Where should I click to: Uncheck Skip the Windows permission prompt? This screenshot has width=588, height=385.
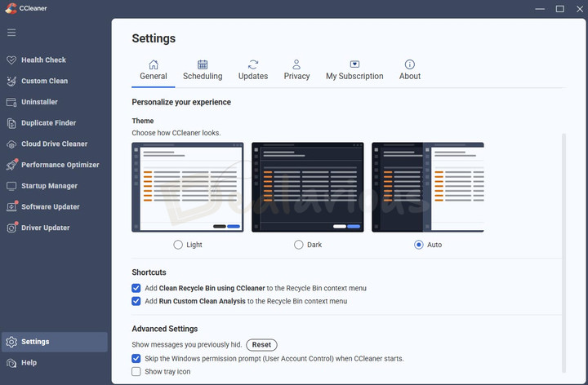(136, 358)
